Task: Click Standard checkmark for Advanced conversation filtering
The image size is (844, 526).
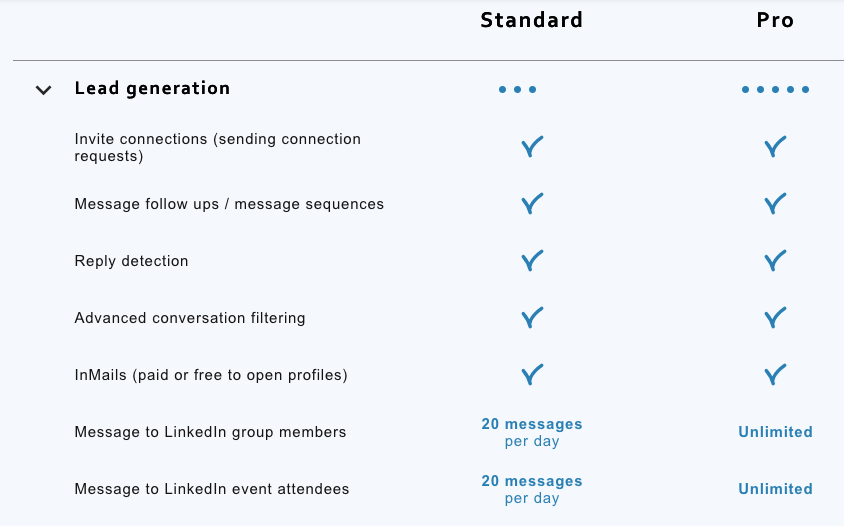Action: pos(532,318)
